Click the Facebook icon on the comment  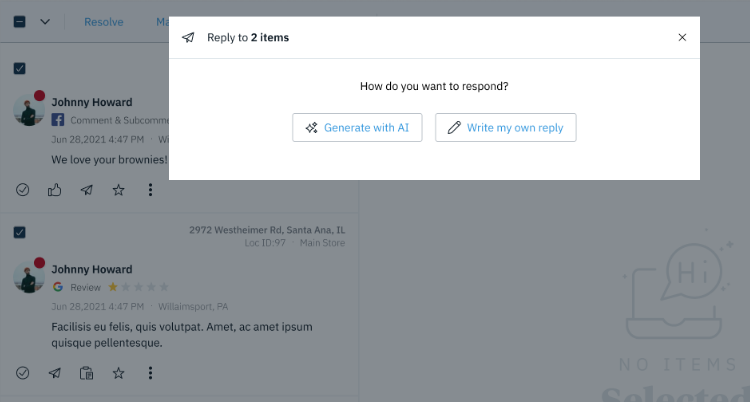pos(58,120)
